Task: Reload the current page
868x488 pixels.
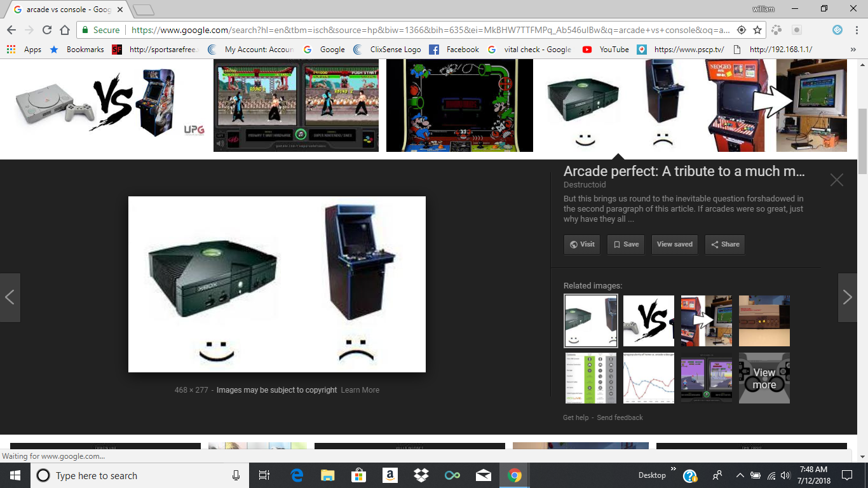Action: point(46,30)
